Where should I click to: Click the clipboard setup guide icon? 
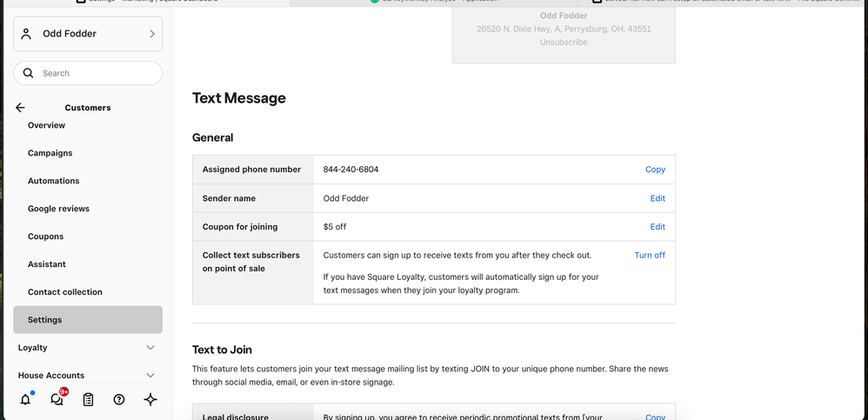tap(88, 400)
